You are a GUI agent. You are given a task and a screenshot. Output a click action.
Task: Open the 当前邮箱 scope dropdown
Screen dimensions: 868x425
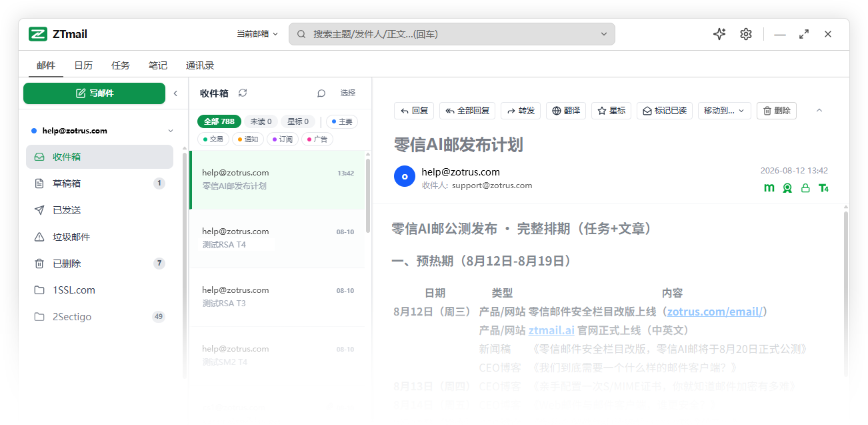click(257, 34)
